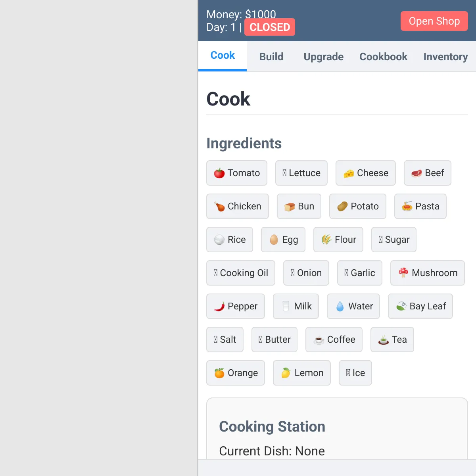Select the Pasta ingredient
Screen dimensions: 476x476
(x=420, y=206)
